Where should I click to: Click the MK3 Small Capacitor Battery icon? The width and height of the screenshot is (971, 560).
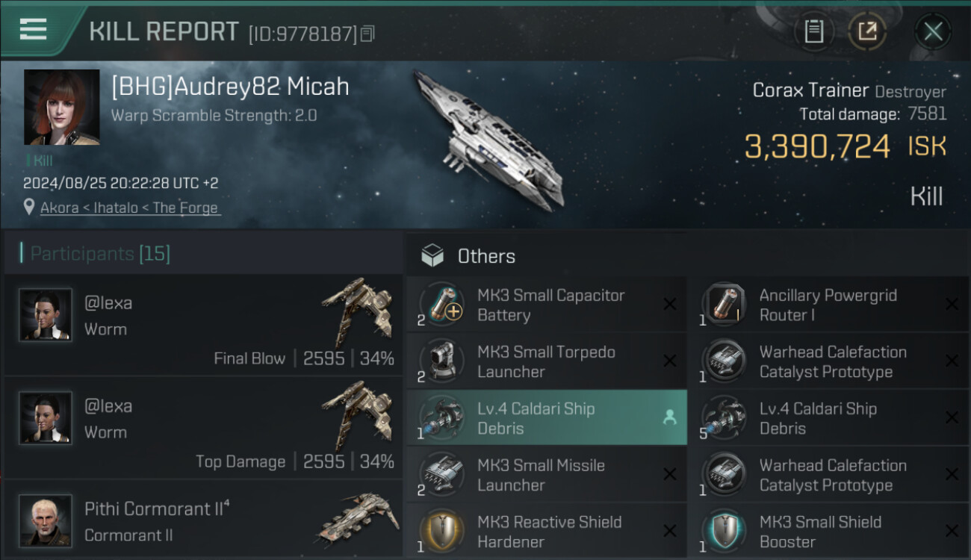(x=441, y=305)
